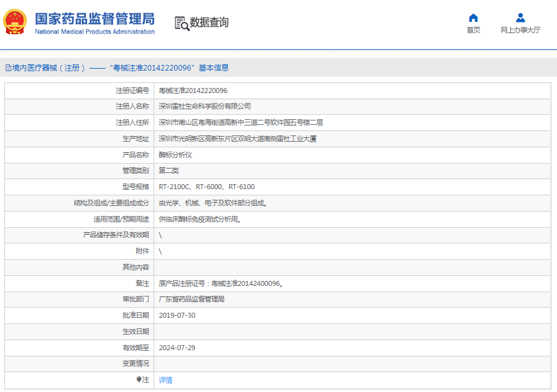Select the registrant address starting 深圳市南山区
This screenshot has height=392, width=557.
tap(241, 122)
